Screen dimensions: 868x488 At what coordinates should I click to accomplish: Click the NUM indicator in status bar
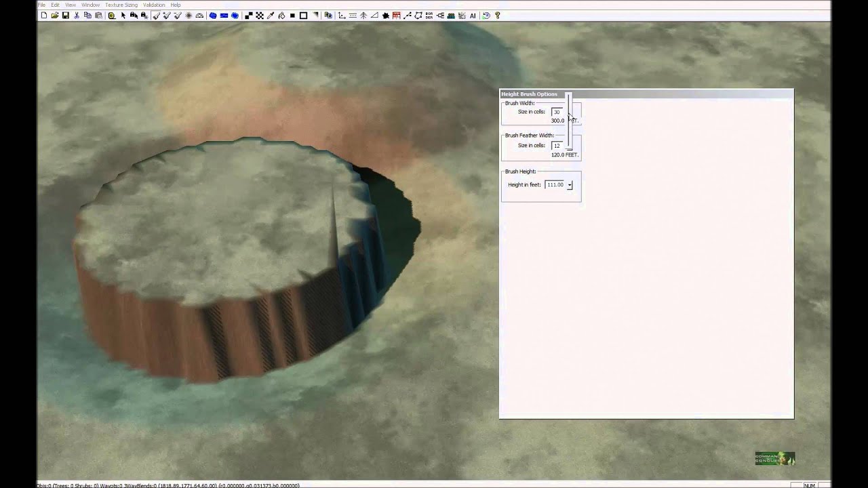(810, 485)
